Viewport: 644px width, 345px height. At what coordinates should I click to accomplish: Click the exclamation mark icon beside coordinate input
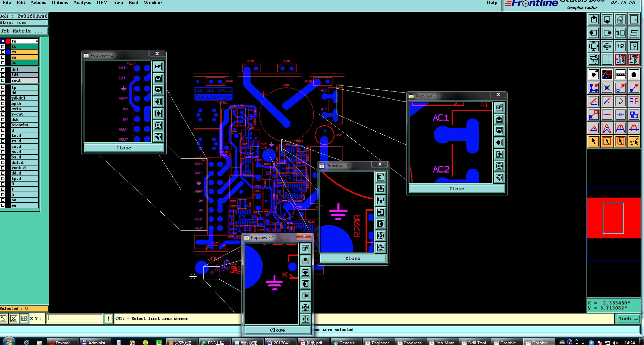[109, 319]
